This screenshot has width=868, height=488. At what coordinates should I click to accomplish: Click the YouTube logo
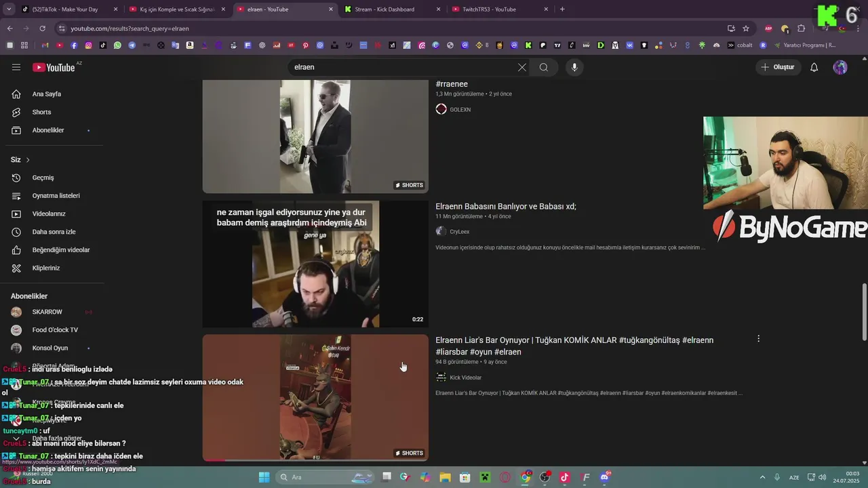coord(54,67)
